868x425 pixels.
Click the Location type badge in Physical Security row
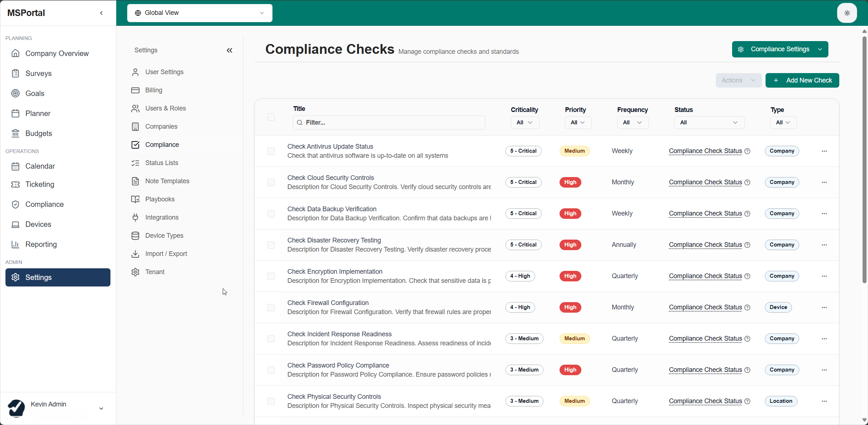(781, 401)
